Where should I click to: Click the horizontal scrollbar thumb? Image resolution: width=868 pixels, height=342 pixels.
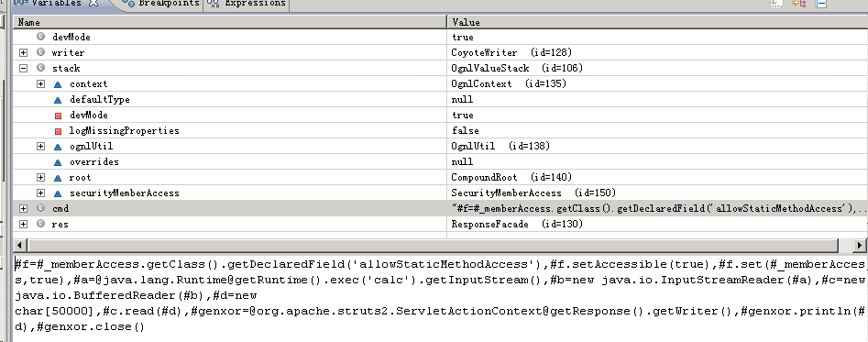point(433,245)
